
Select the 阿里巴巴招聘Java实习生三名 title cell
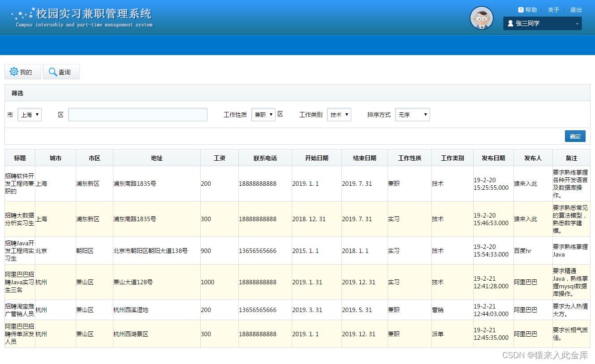pos(20,282)
